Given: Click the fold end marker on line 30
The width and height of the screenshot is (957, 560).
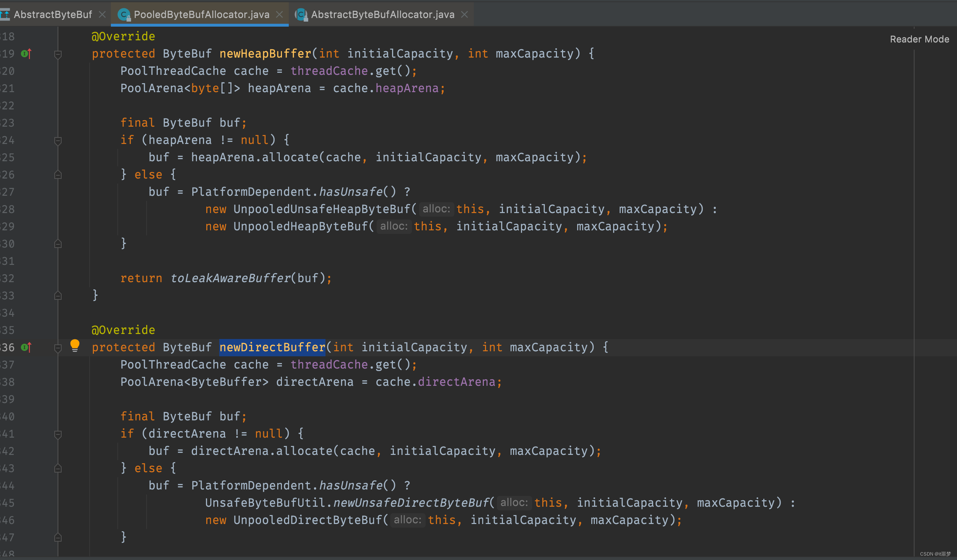Looking at the screenshot, I should 58,244.
